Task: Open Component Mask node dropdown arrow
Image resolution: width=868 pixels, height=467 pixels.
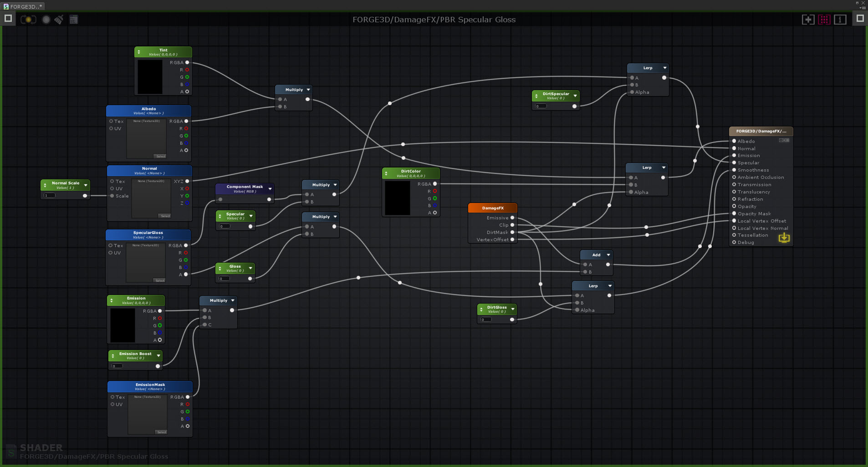Action: [x=270, y=189]
